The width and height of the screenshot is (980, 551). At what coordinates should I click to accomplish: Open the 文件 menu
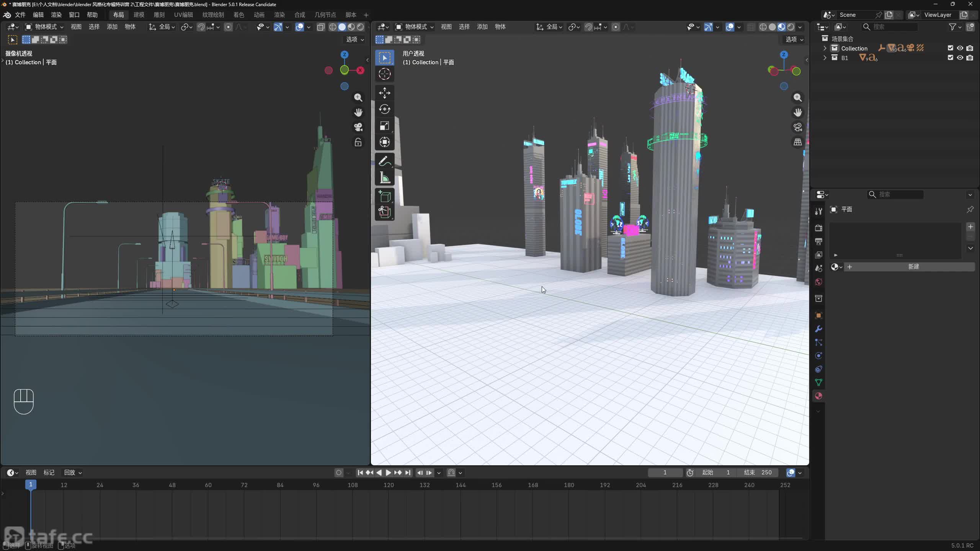point(20,15)
